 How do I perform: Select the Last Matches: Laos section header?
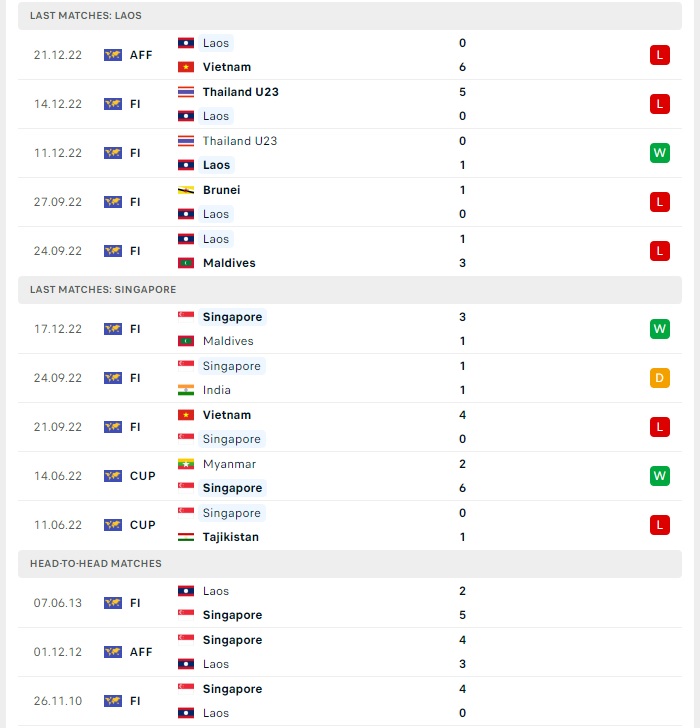[350, 16]
